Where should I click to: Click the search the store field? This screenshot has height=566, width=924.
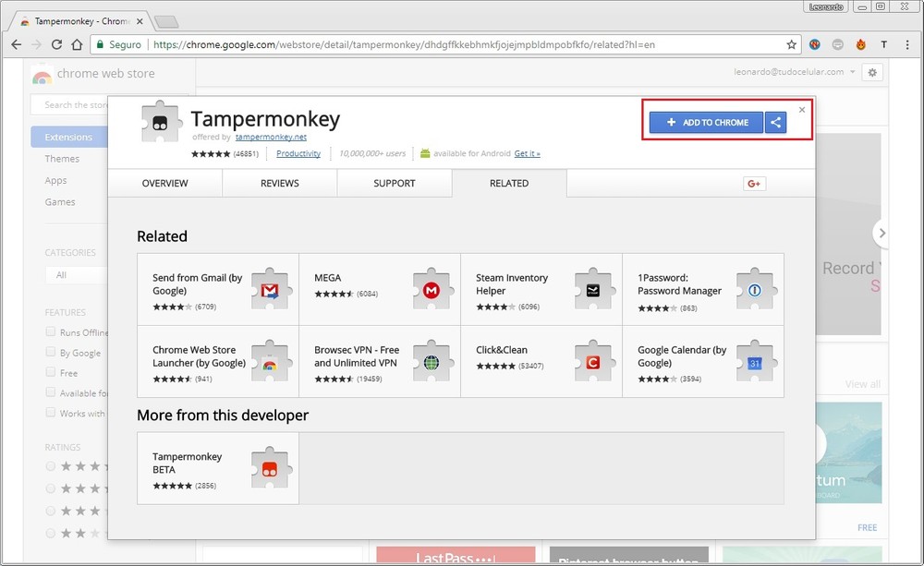[74, 105]
